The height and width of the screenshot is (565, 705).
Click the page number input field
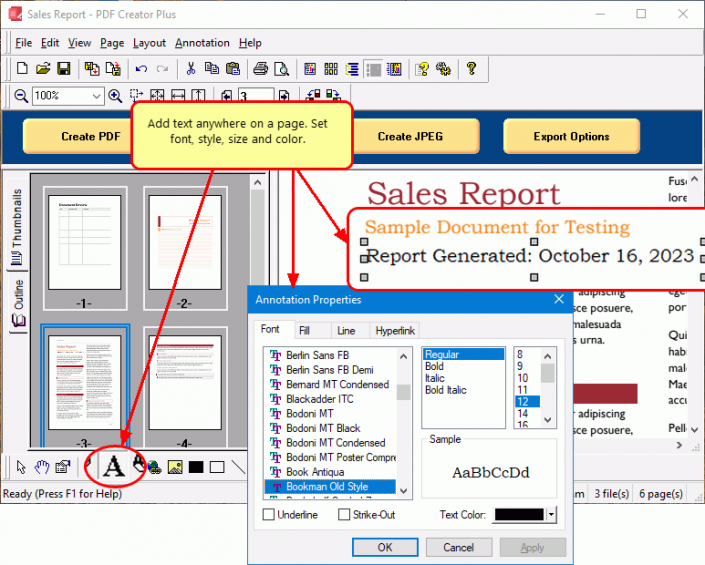(255, 96)
